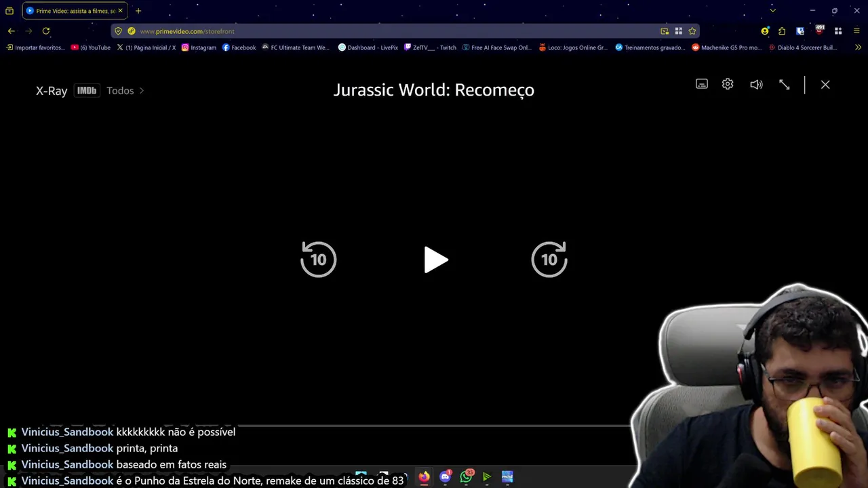Click the IMDb badge
The image size is (868, 488).
pos(87,90)
